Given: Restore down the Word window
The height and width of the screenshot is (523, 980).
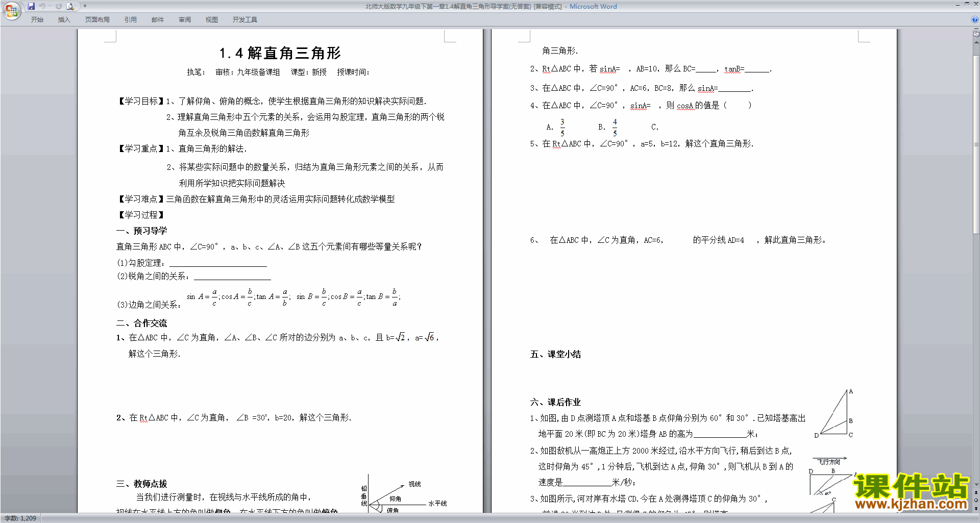Looking at the screenshot, I should point(967,4).
